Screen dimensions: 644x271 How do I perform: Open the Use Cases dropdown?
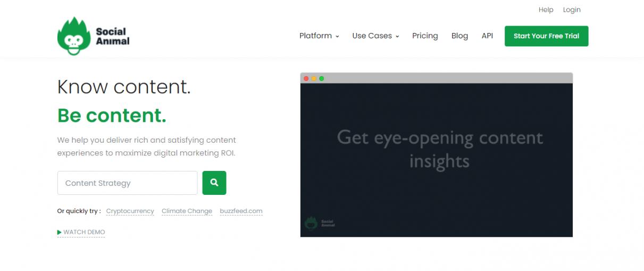375,36
